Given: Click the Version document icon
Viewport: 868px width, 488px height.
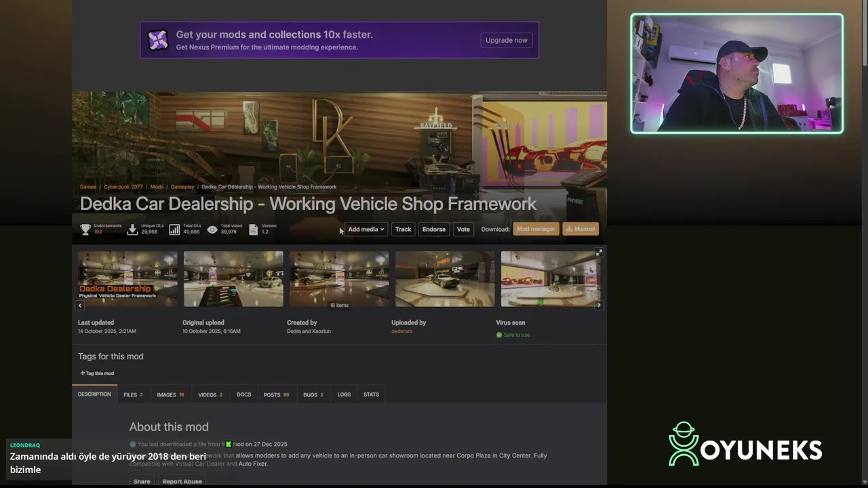Looking at the screenshot, I should click(254, 230).
